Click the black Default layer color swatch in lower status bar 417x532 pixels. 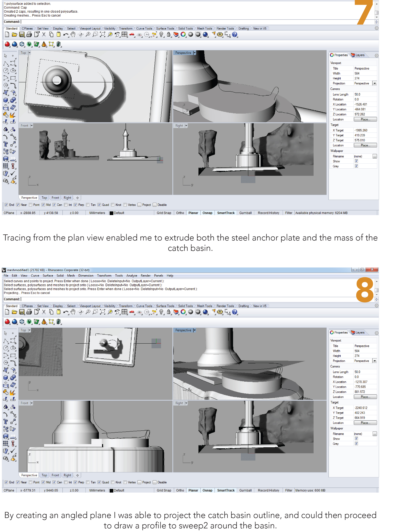tap(111, 490)
